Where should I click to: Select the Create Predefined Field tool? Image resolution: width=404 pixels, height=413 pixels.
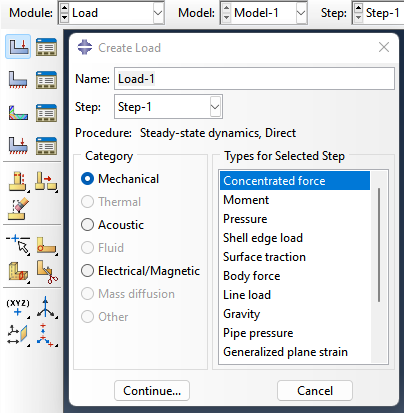18,113
